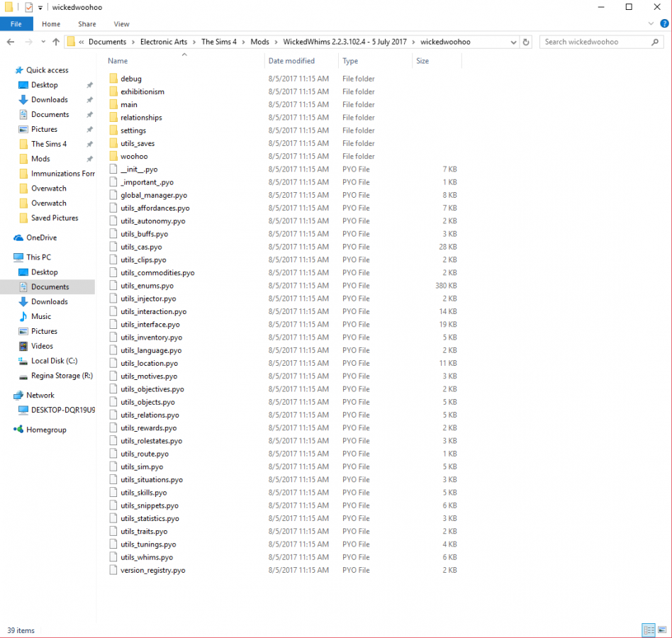Open the File menu
Viewport: 672px width, 638px height.
click(16, 24)
